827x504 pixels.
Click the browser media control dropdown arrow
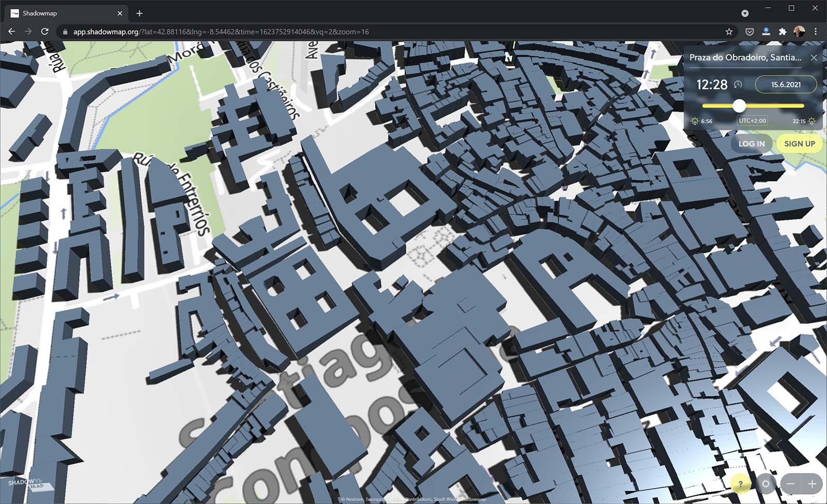pyautogui.click(x=745, y=13)
